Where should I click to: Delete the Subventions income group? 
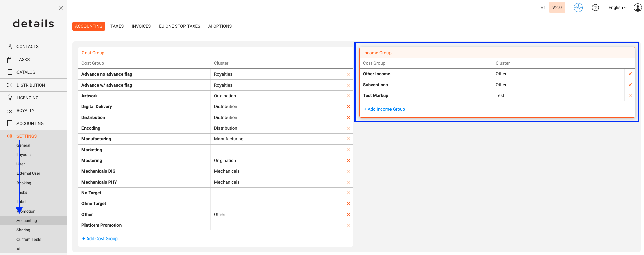630,85
